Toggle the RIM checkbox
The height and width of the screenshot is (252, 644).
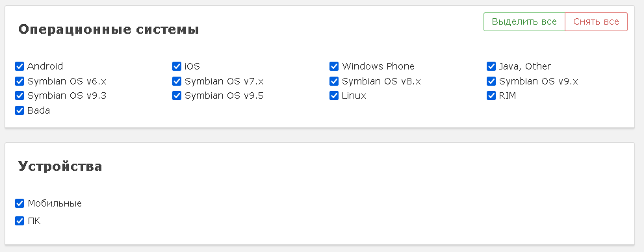click(491, 95)
